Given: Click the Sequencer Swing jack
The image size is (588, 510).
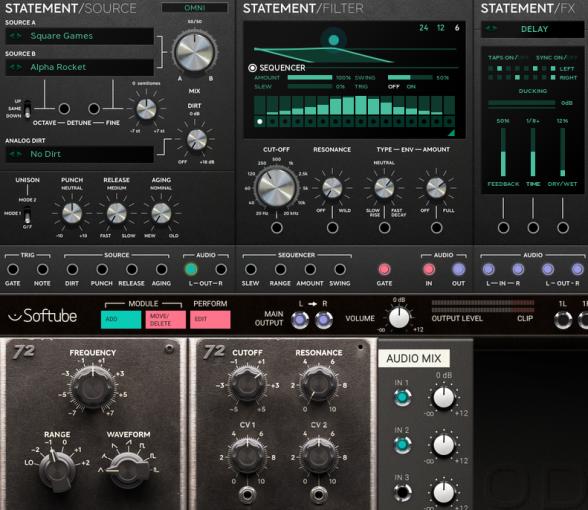Looking at the screenshot, I should pyautogui.click(x=340, y=269).
